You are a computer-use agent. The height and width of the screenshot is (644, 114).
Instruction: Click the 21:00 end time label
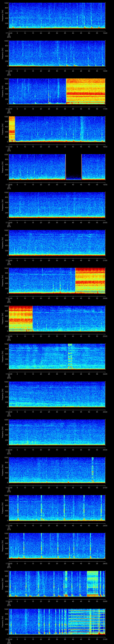(x=105, y=261)
